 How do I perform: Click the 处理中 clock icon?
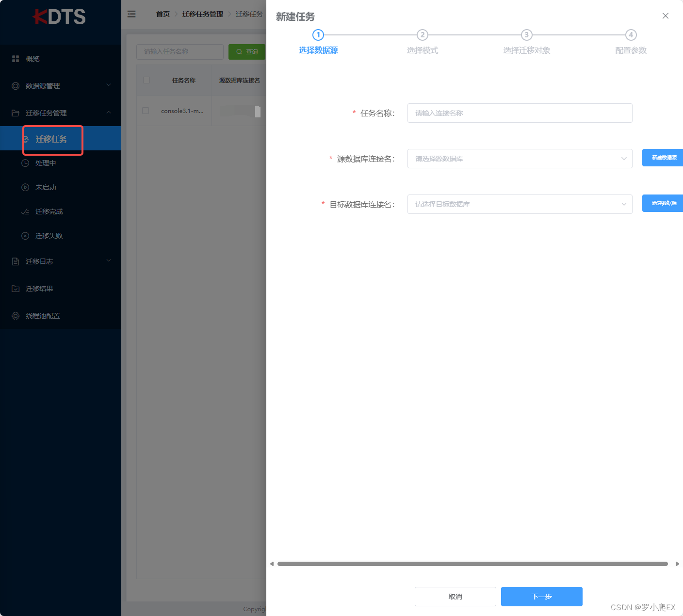coord(25,163)
